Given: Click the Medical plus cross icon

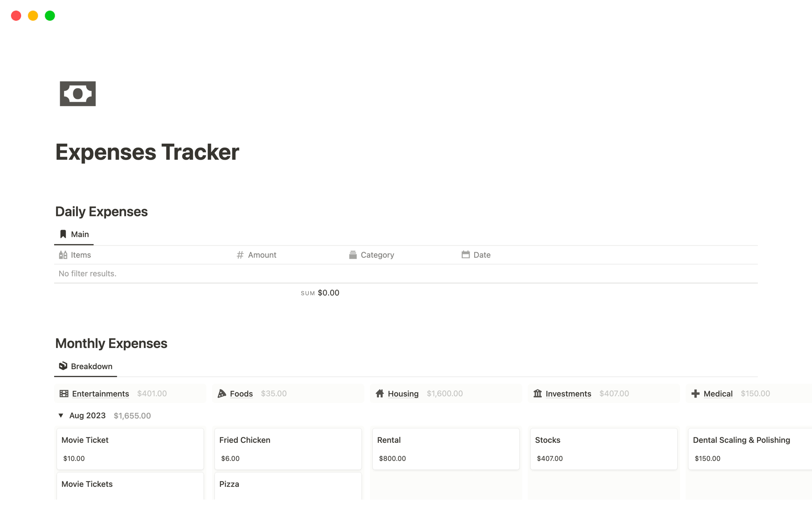Looking at the screenshot, I should [x=695, y=394].
